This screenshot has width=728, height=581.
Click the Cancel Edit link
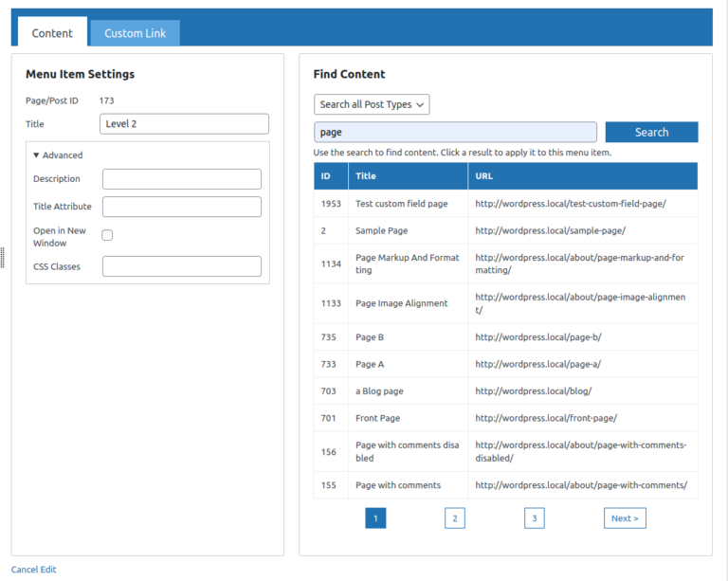33,570
